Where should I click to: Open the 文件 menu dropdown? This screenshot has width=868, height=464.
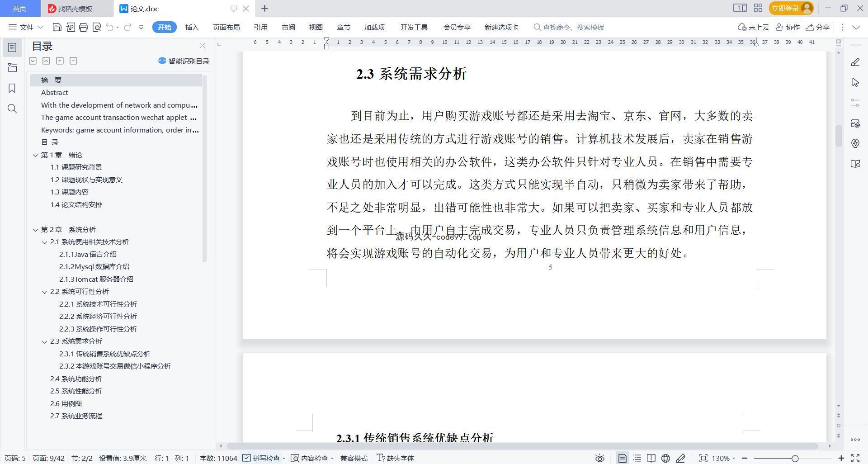26,27
